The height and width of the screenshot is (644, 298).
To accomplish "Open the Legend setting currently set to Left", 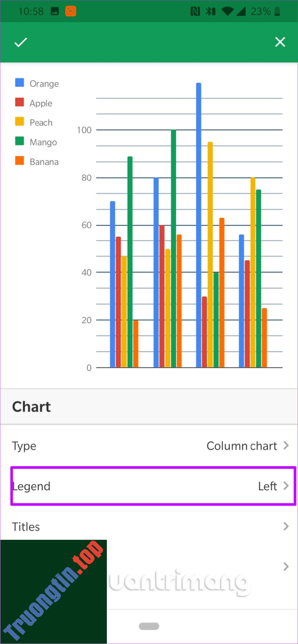I will 149,486.
